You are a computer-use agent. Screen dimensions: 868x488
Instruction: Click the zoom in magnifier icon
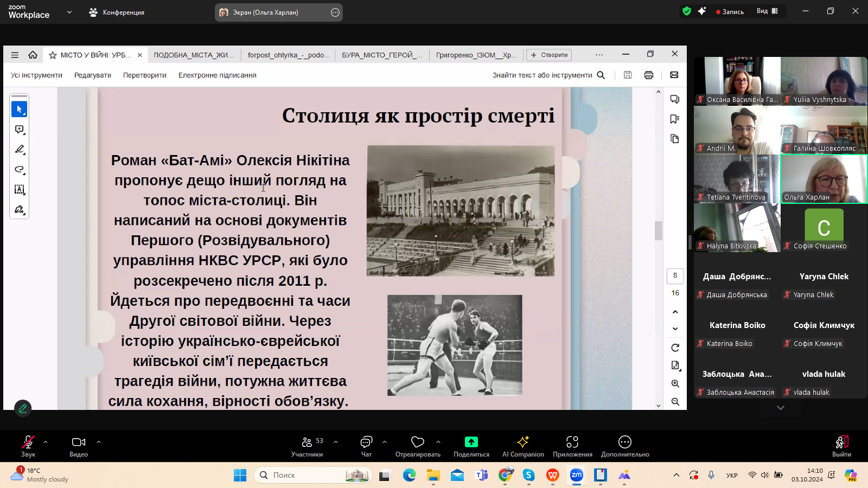675,383
